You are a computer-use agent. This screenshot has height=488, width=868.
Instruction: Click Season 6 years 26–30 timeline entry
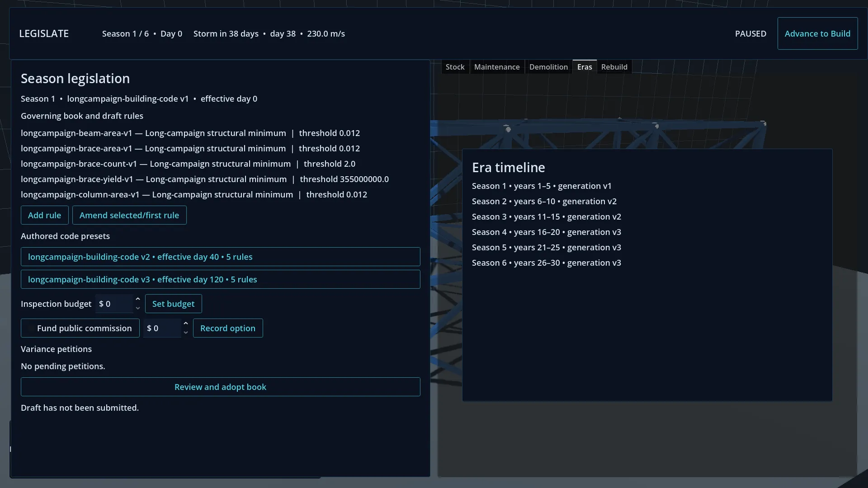tap(547, 263)
